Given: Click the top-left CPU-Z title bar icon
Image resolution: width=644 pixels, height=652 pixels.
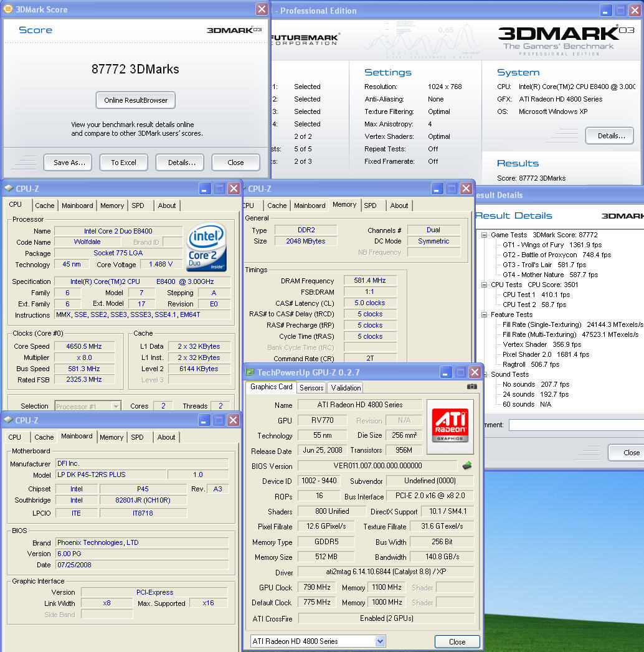Looking at the screenshot, I should tap(8, 188).
